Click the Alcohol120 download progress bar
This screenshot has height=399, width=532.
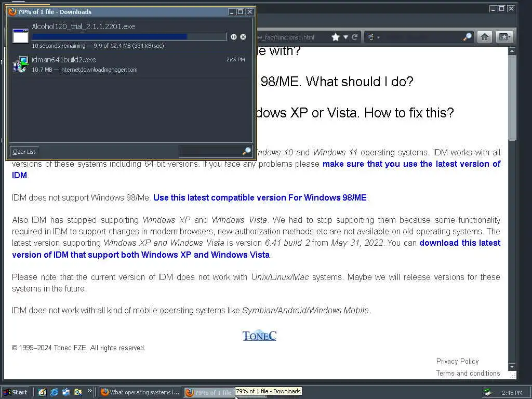129,37
